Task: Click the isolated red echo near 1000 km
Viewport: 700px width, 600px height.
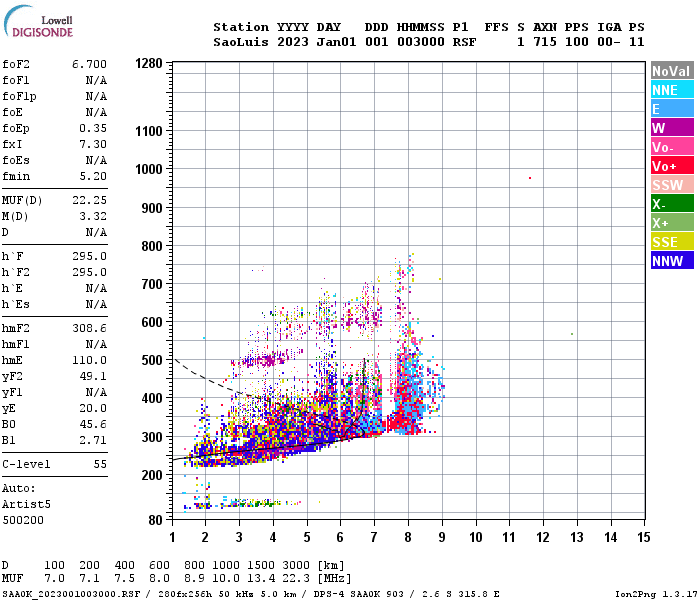Action: 530,178
